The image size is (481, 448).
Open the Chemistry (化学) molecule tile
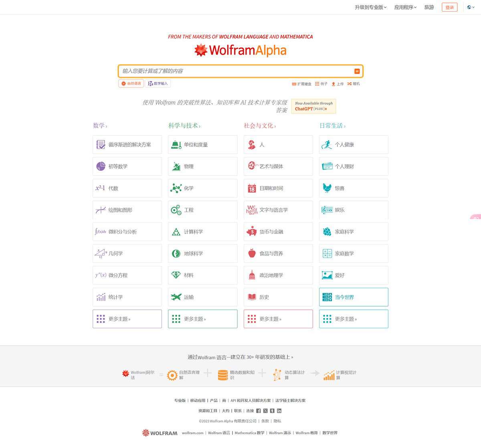[202, 188]
